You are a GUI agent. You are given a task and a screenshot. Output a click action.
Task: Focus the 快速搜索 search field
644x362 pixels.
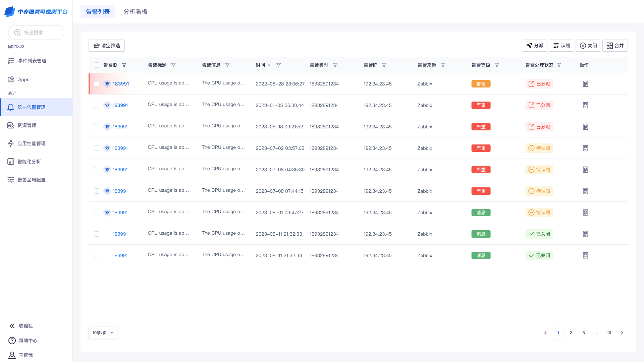(x=36, y=33)
